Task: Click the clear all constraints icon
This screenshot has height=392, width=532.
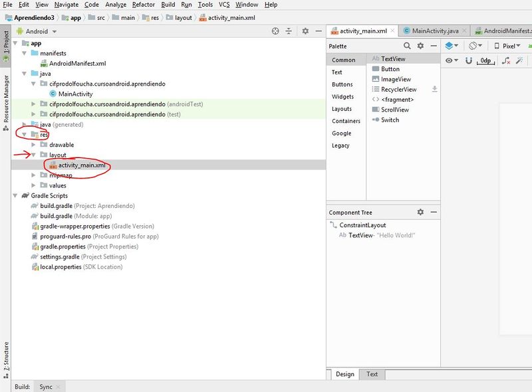Action: pyautogui.click(x=506, y=60)
